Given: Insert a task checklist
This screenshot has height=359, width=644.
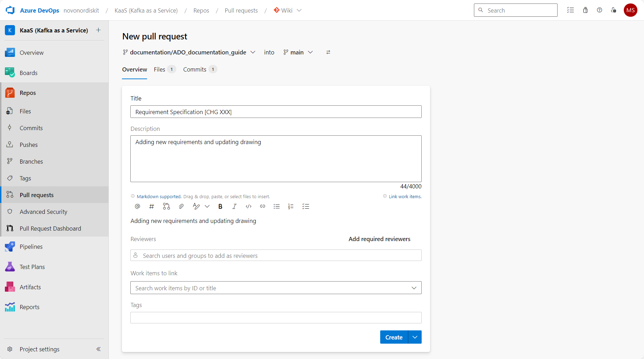Looking at the screenshot, I should pyautogui.click(x=306, y=206).
